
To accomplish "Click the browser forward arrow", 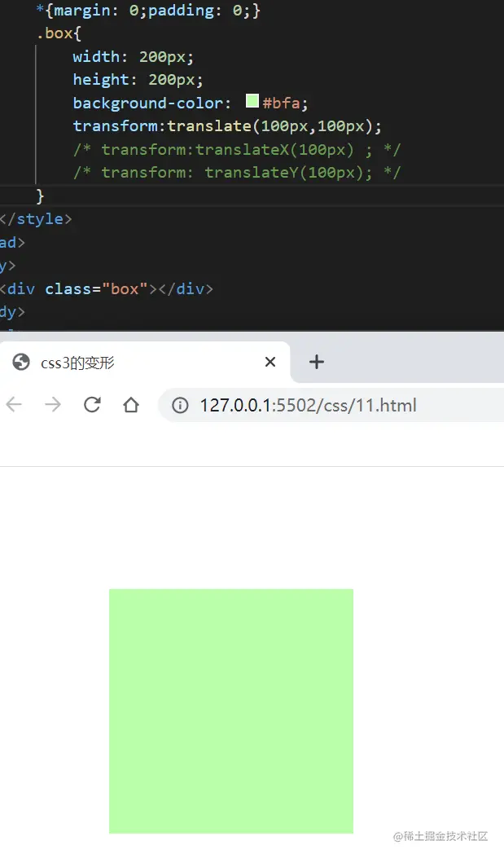I will [53, 405].
